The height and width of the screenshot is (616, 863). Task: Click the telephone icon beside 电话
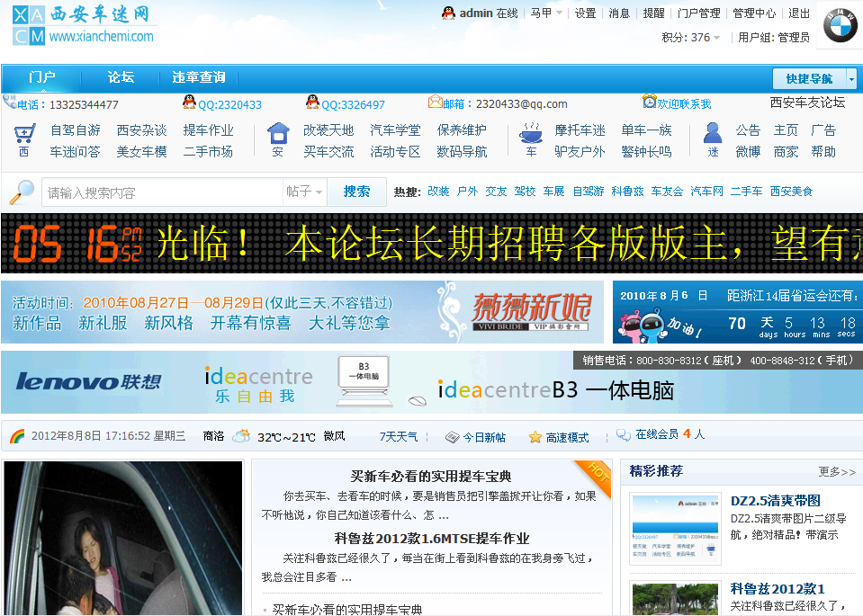[x=9, y=102]
